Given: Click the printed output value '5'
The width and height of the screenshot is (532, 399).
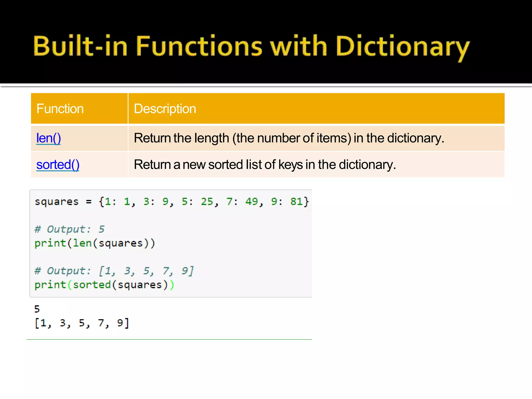Looking at the screenshot, I should [x=37, y=309].
